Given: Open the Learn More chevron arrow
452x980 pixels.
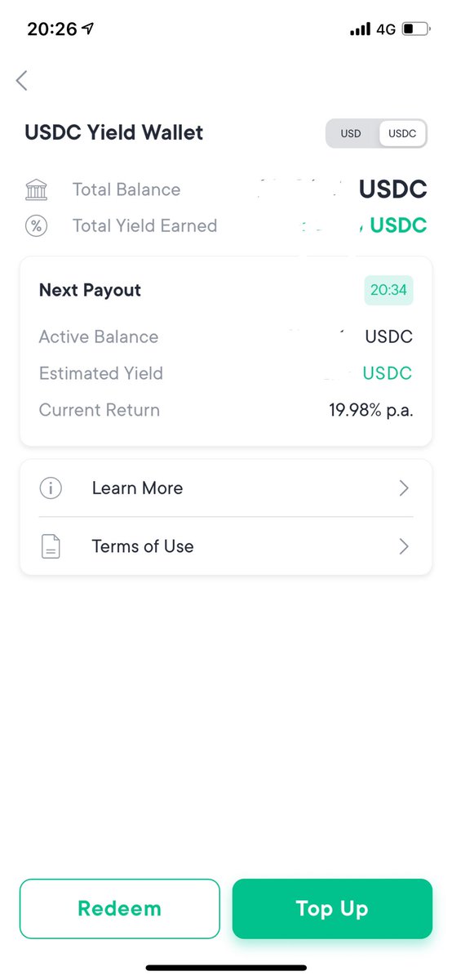Looking at the screenshot, I should coord(404,488).
